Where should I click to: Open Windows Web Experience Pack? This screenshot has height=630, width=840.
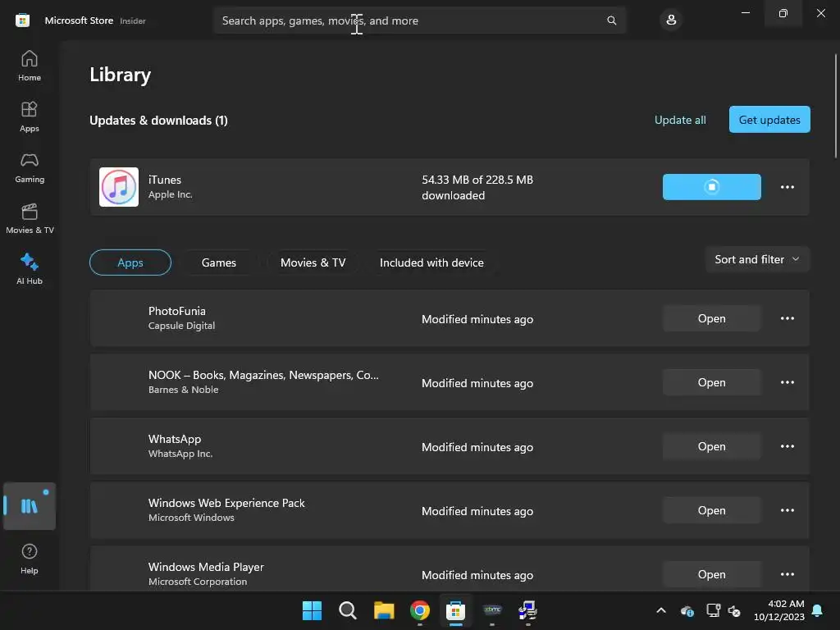point(711,510)
